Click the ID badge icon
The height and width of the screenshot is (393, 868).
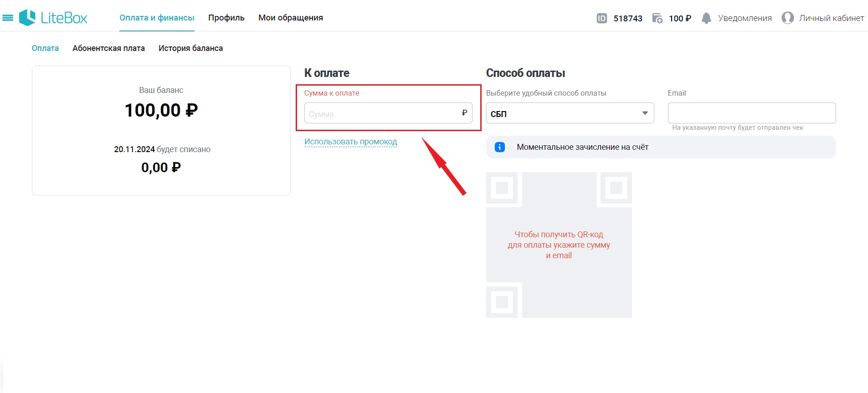pyautogui.click(x=601, y=18)
